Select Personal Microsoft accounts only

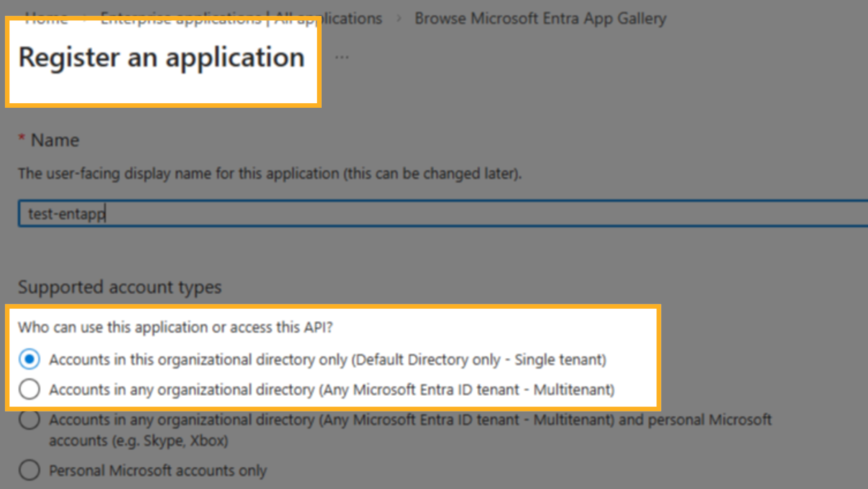click(x=29, y=470)
